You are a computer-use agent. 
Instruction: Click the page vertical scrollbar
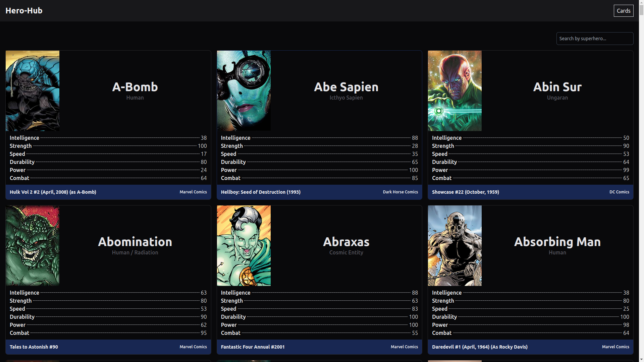tap(641, 181)
